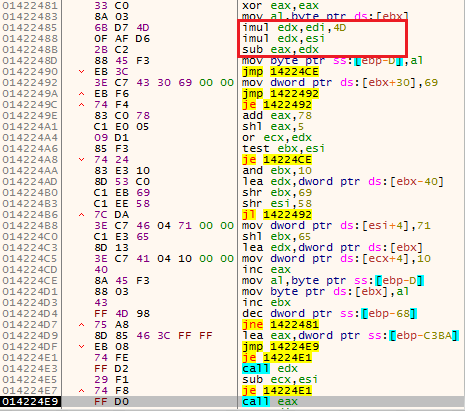465x411 pixels.
Task: Click the downward jump arrow at 014224A8
Action: click(81, 160)
